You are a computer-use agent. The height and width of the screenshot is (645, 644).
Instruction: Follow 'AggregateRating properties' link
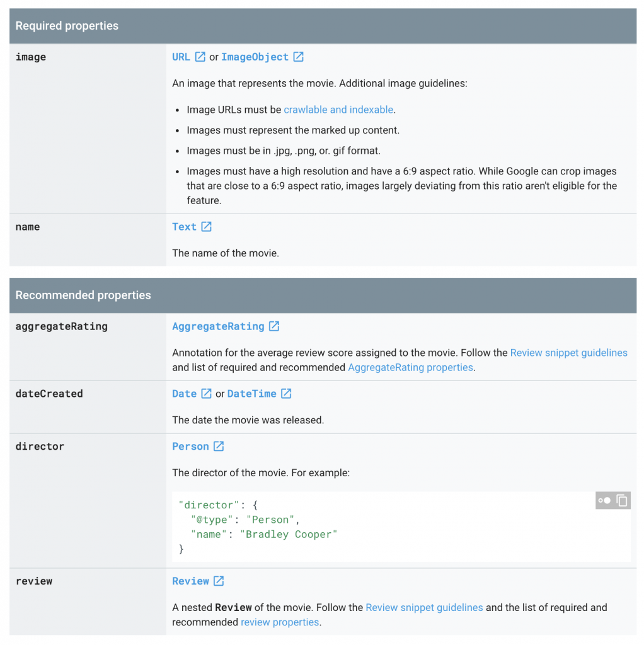410,367
